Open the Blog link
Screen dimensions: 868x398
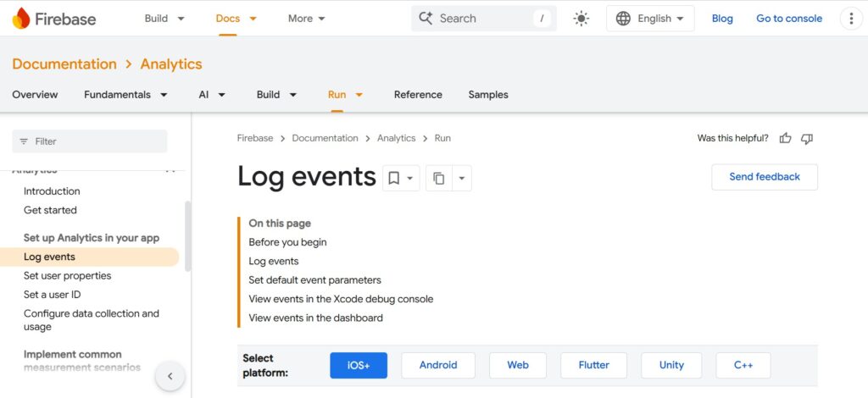click(722, 19)
